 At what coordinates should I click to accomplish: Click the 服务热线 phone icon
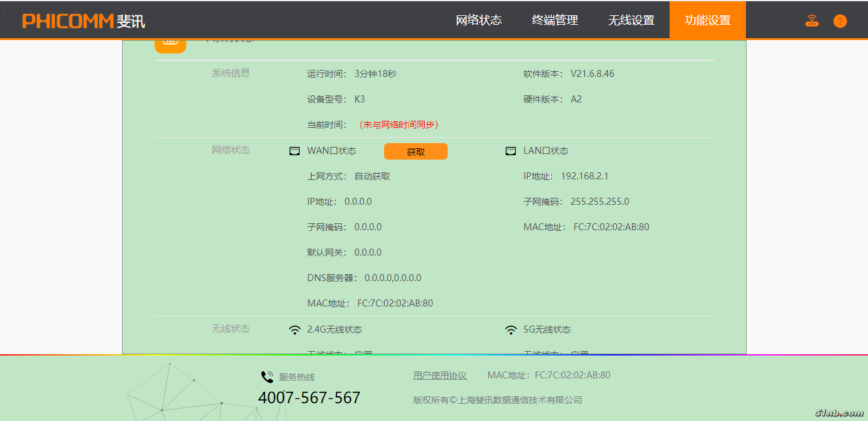click(267, 377)
